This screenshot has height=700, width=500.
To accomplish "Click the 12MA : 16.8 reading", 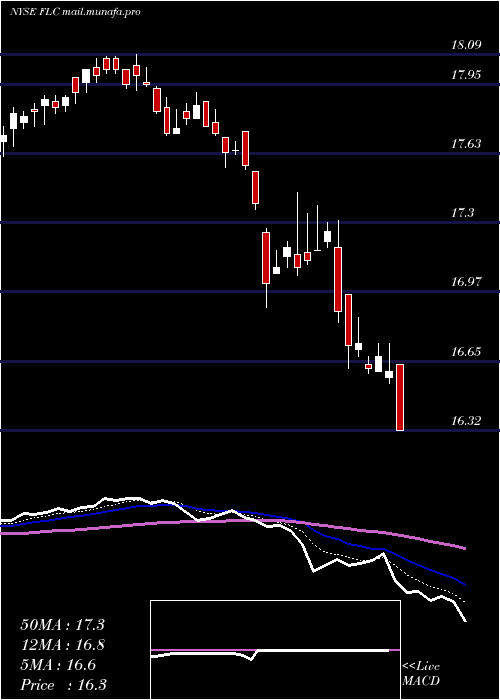I will [x=62, y=645].
